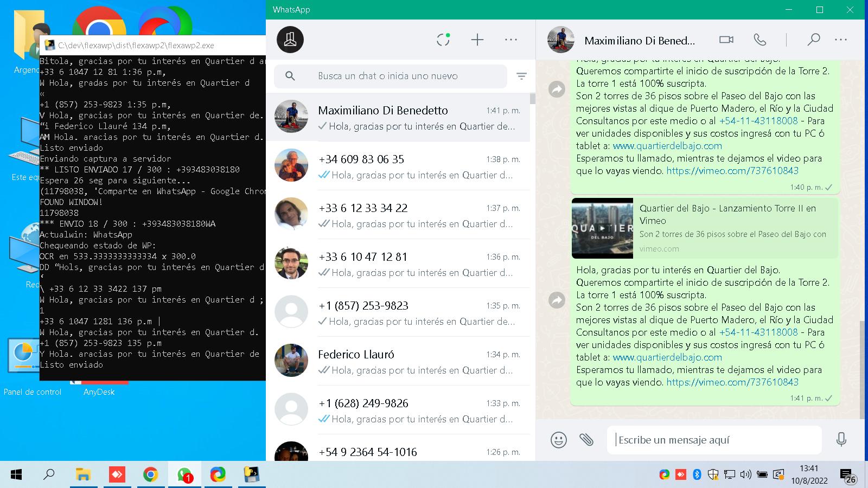Open volume control in system tray
Viewport: 868px width, 488px height.
coord(746,475)
